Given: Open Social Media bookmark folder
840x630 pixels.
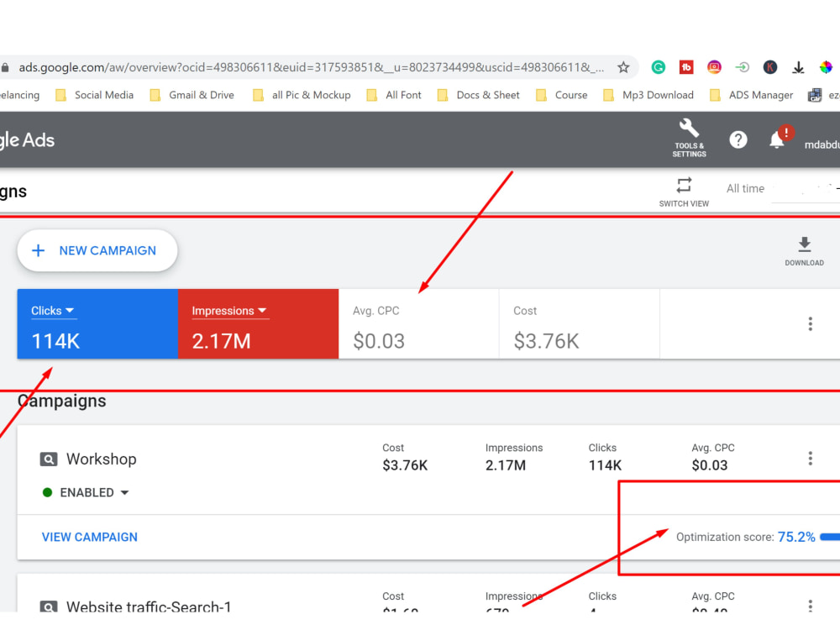Looking at the screenshot, I should 95,95.
